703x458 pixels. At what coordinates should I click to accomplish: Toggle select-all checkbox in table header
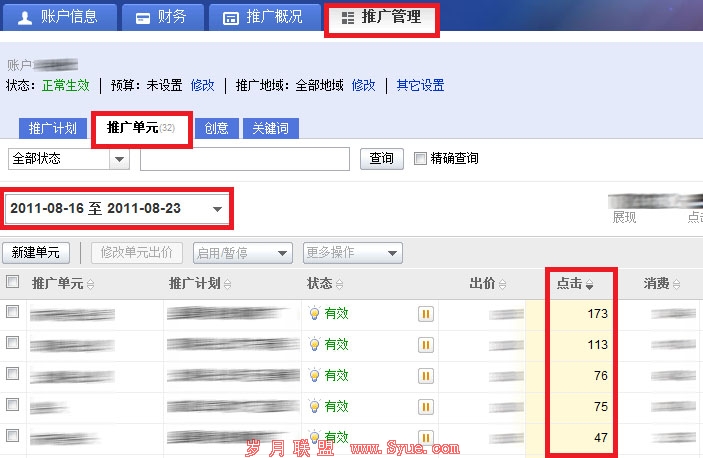[12, 283]
